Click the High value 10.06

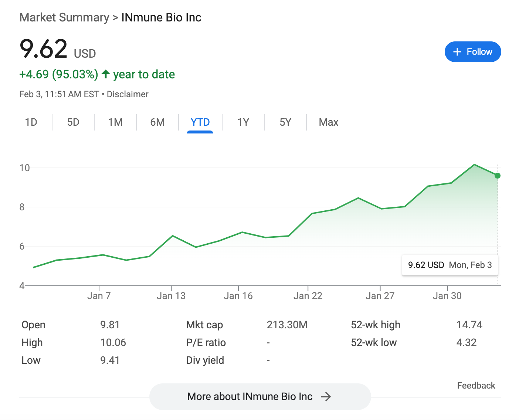[x=113, y=342]
